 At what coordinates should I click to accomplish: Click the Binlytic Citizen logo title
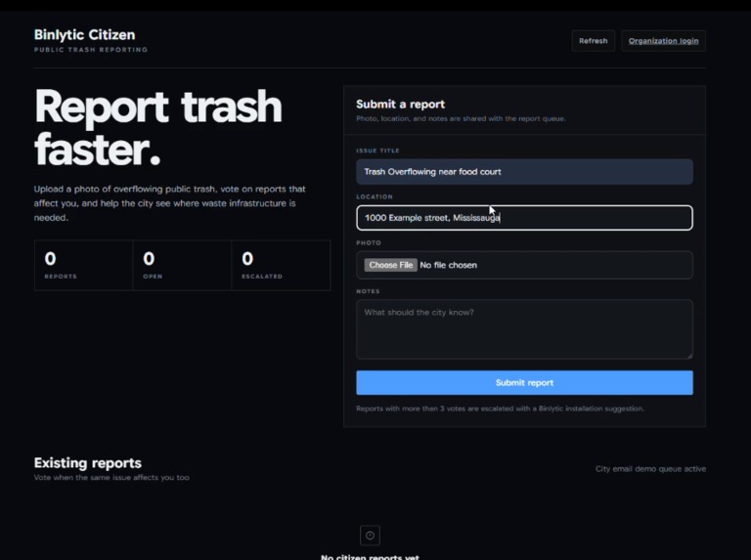85,35
